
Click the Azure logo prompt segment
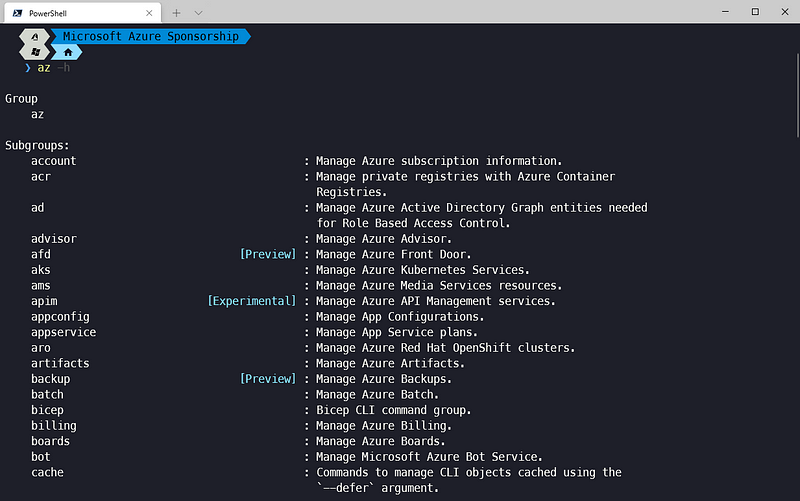[x=35, y=36]
